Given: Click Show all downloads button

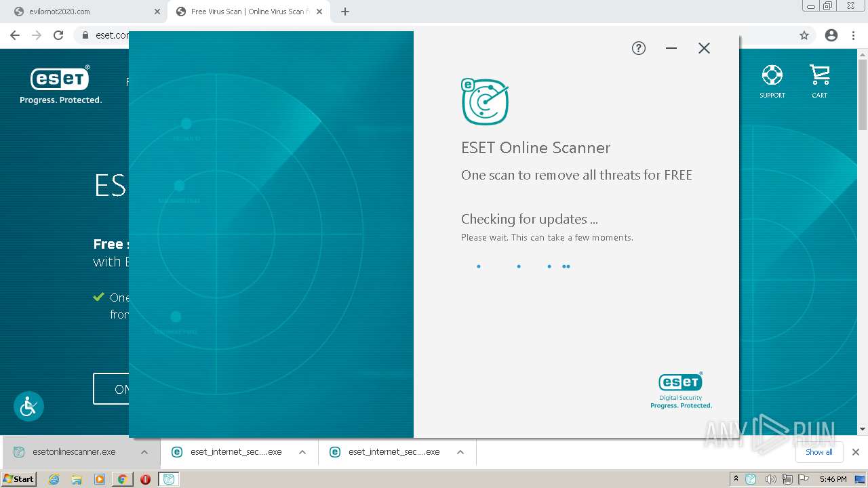Looking at the screenshot, I should (818, 452).
